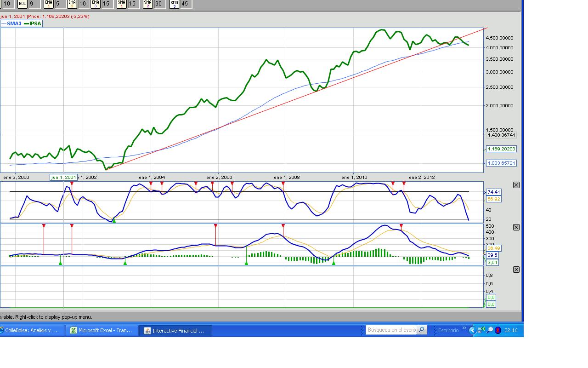The image size is (588, 368).
Task: Toggle the EMA 2 indicator button
Action: (72, 4)
